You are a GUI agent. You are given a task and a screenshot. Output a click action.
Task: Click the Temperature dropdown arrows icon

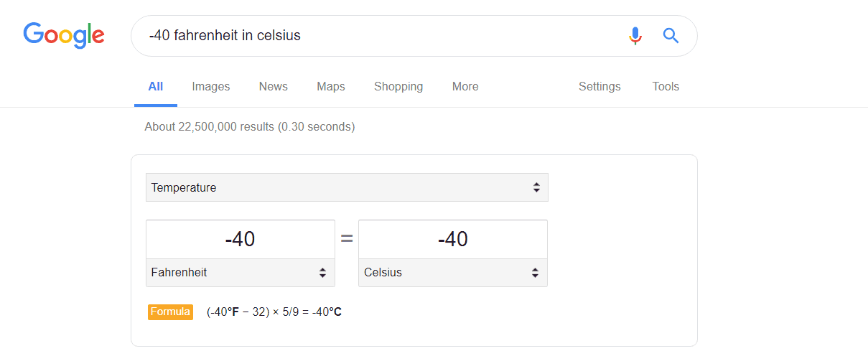pos(536,187)
